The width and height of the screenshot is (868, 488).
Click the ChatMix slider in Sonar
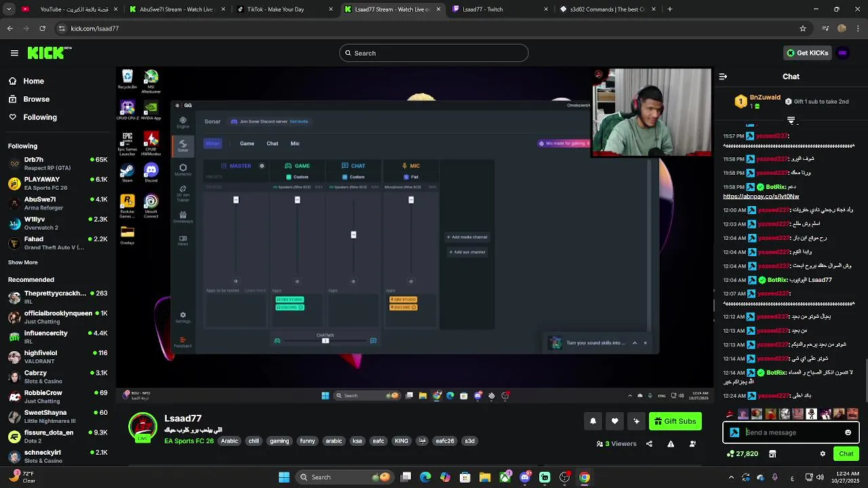[325, 340]
